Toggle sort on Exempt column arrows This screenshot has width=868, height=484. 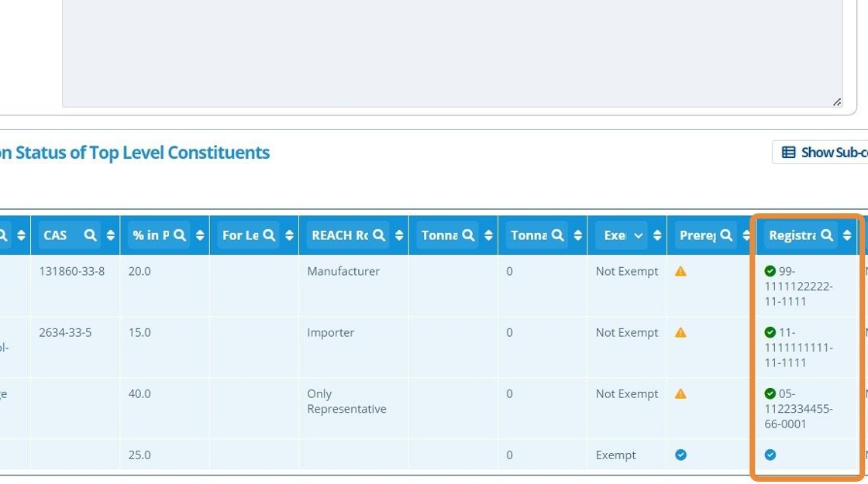[x=657, y=235]
